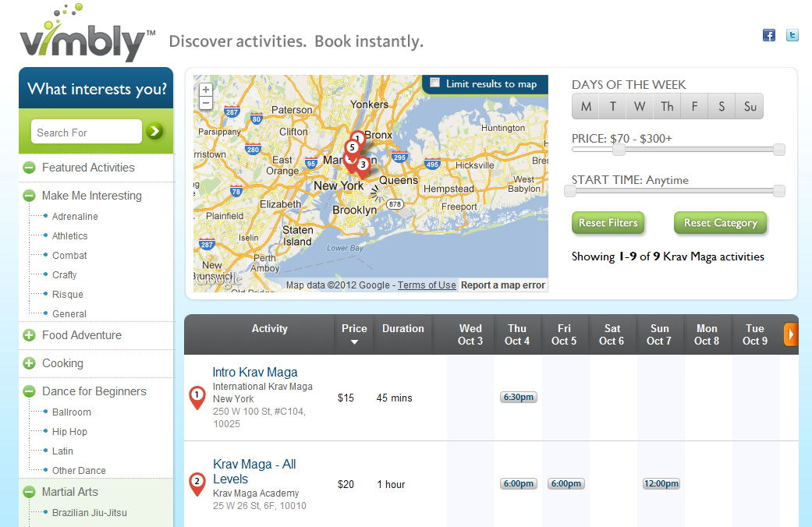Open Krav Maga - All Levels link

254,471
